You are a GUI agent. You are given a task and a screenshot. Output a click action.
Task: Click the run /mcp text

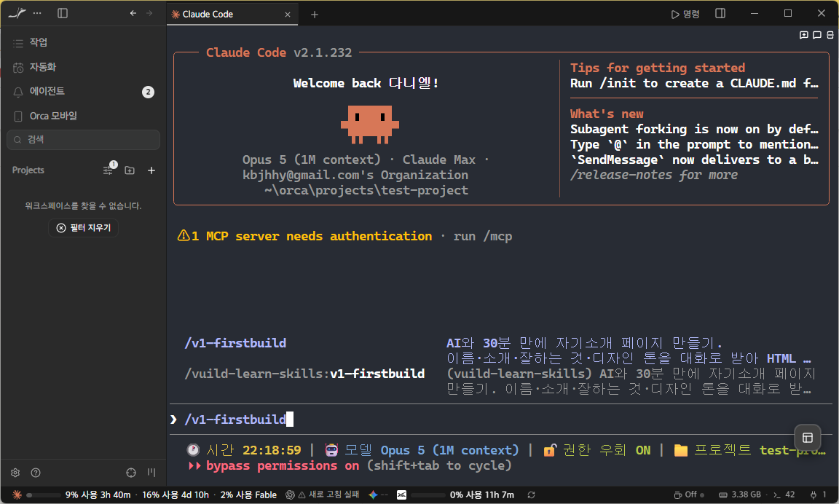(x=483, y=236)
